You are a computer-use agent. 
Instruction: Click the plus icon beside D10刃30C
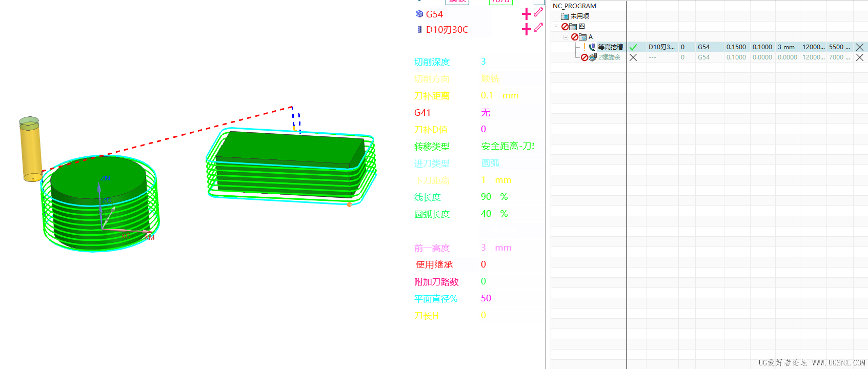pos(526,30)
